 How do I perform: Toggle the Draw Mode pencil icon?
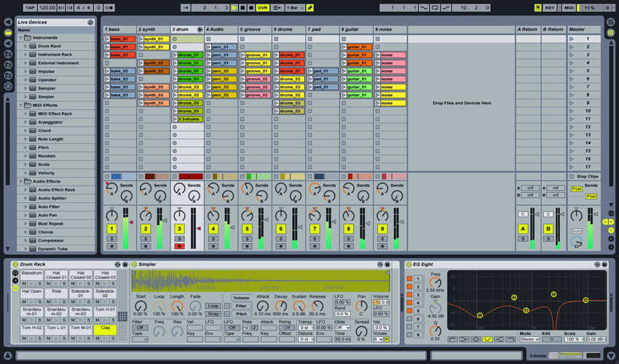[x=309, y=8]
